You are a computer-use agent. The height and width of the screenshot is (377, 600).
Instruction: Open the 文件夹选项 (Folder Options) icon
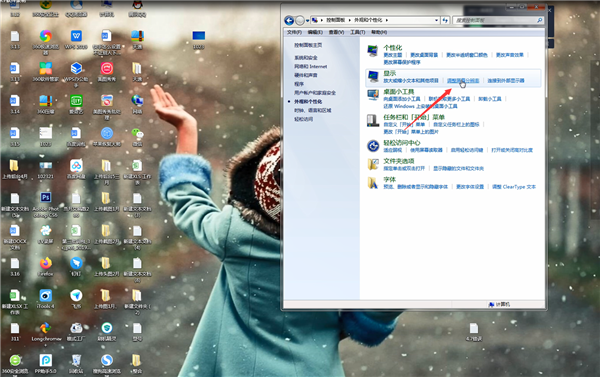(x=373, y=164)
